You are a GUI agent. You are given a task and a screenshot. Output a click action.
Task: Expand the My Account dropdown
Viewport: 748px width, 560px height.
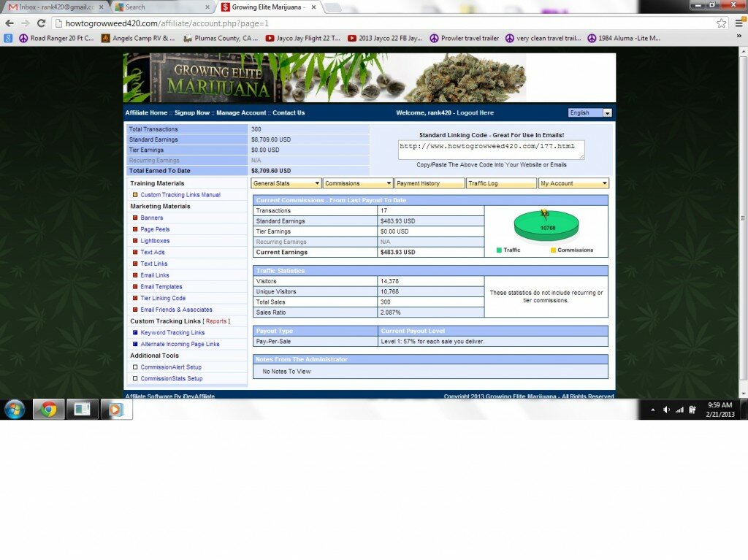[573, 183]
